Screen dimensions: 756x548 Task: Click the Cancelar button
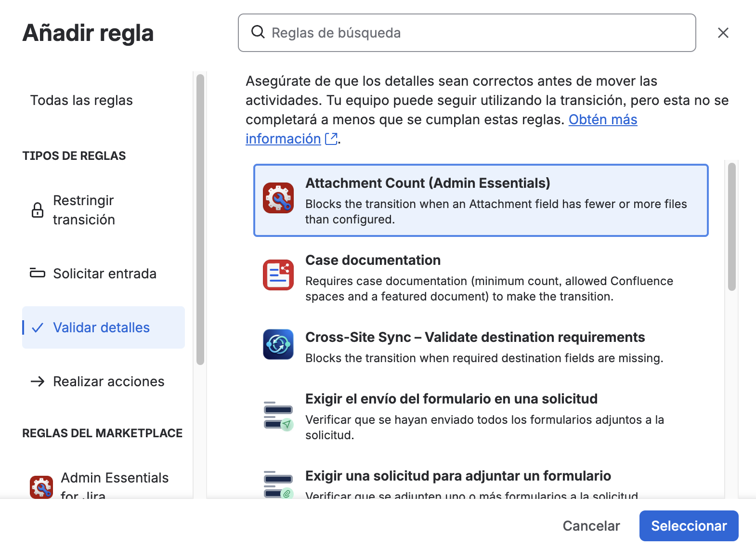(x=591, y=526)
